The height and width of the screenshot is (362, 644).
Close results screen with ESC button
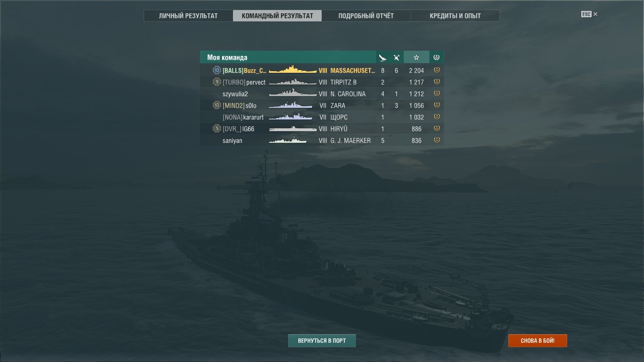point(589,14)
